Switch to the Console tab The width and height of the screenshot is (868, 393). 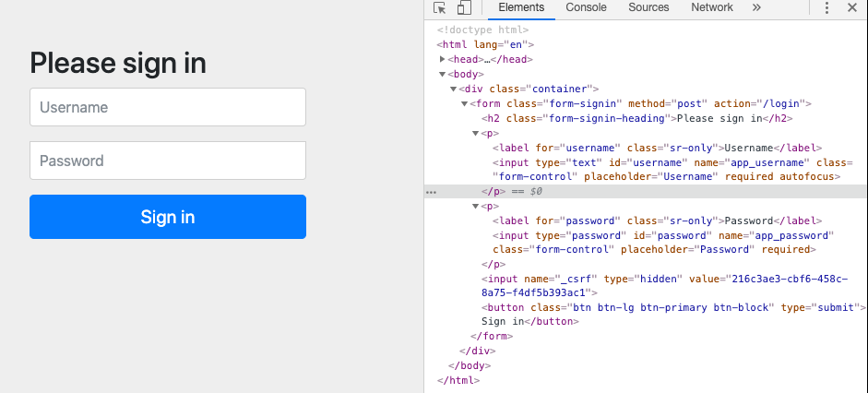pyautogui.click(x=587, y=7)
